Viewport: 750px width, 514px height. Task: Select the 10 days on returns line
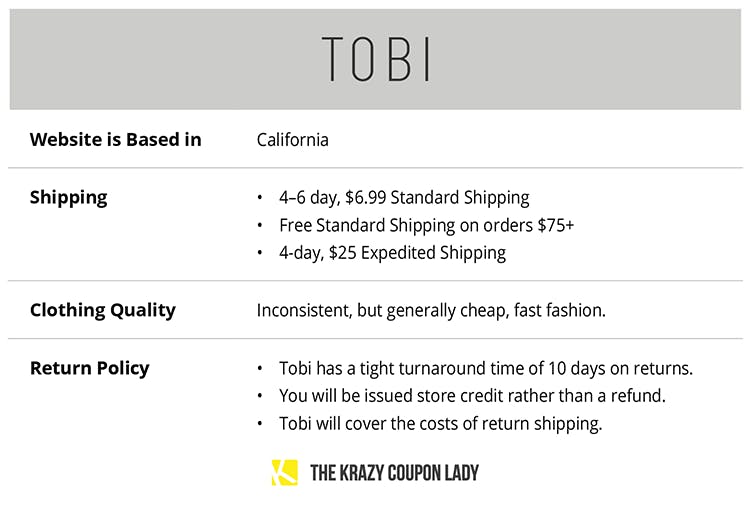[486, 368]
